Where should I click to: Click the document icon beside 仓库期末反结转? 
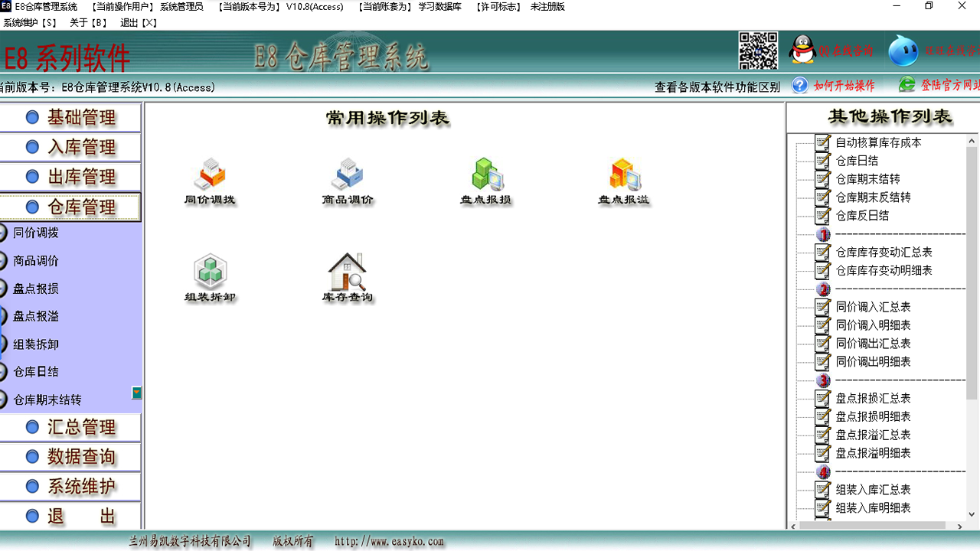[x=823, y=197]
